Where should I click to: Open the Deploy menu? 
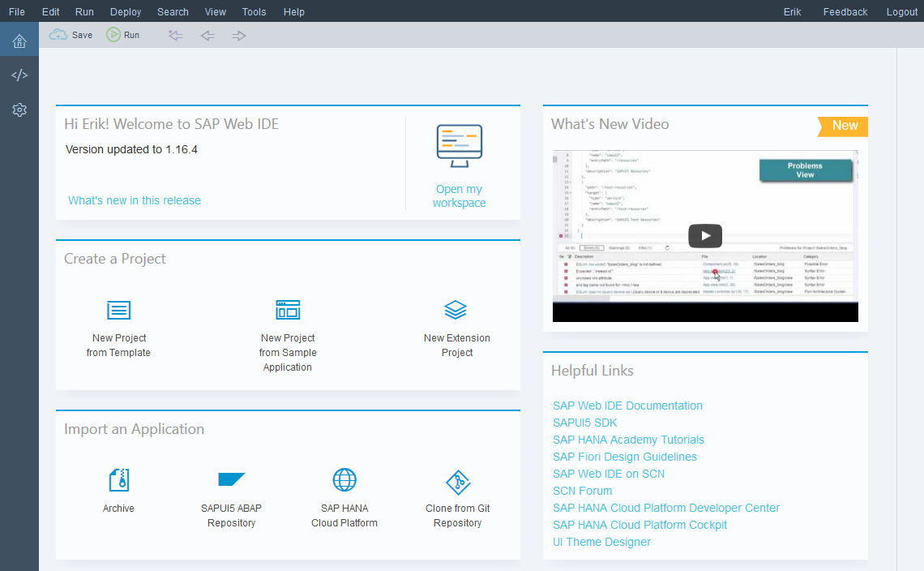[126, 12]
